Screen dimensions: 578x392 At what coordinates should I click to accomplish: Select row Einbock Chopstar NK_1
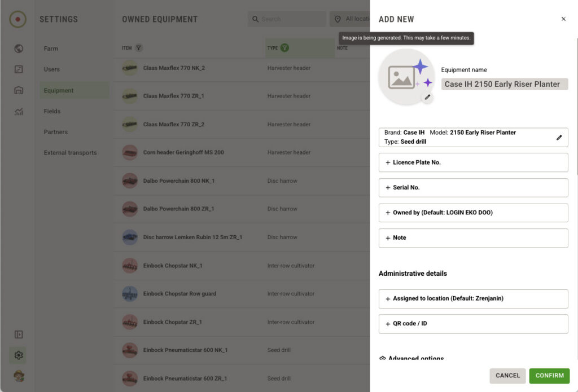click(x=242, y=266)
